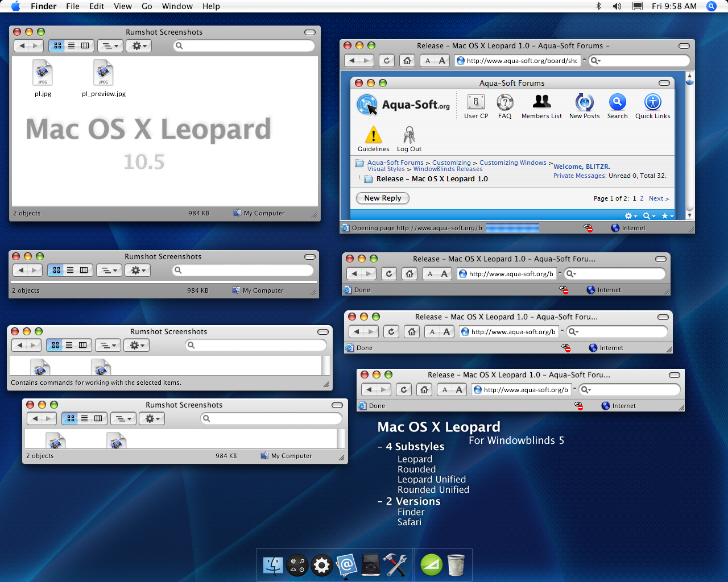
Task: Switch to list view in the pl.jpg Finder window
Action: click(71, 45)
